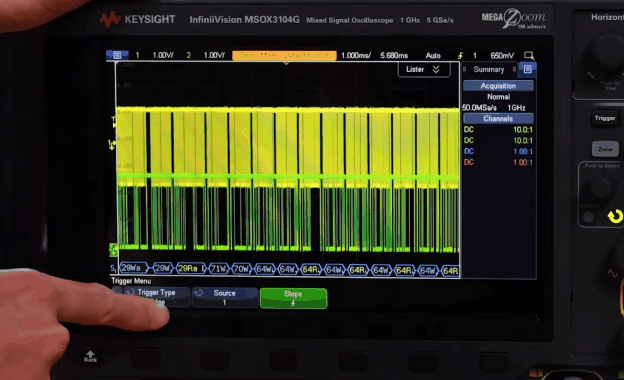Tap the Auto trigger mode indicator
This screenshot has height=380, width=624.
433,56
